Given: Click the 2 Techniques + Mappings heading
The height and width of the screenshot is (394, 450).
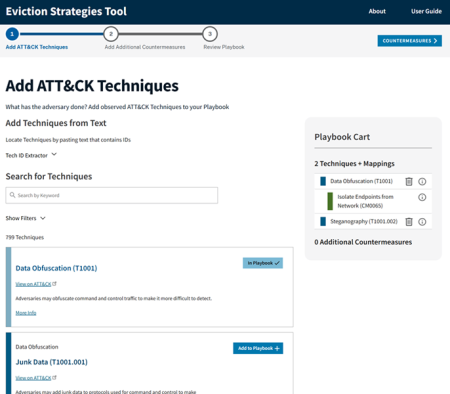Looking at the screenshot, I should [354, 164].
